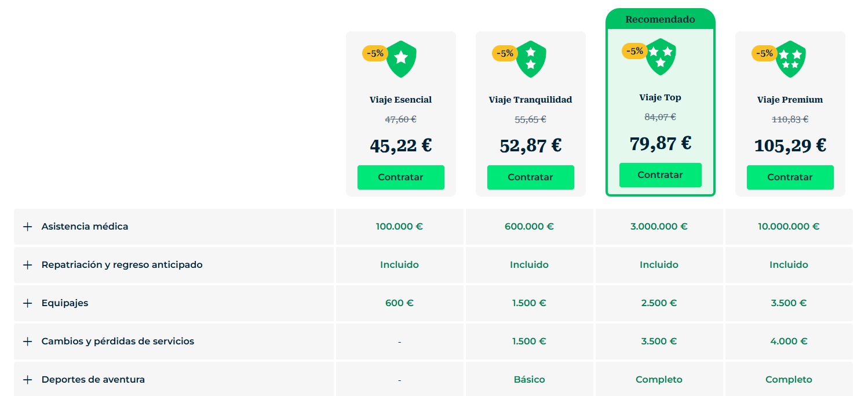Click the Viaje Premium shield icon

(x=791, y=58)
